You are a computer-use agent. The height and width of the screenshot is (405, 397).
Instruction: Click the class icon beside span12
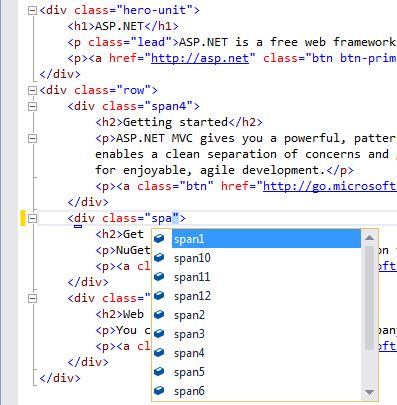160,295
